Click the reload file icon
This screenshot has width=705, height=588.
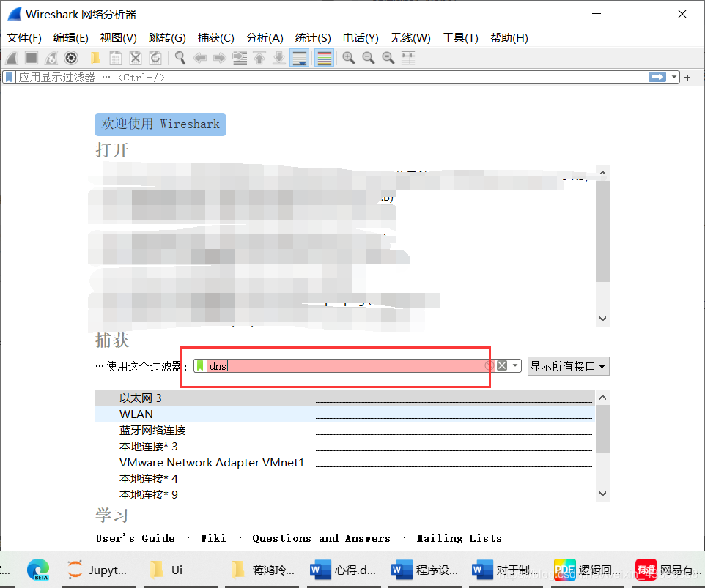point(156,58)
